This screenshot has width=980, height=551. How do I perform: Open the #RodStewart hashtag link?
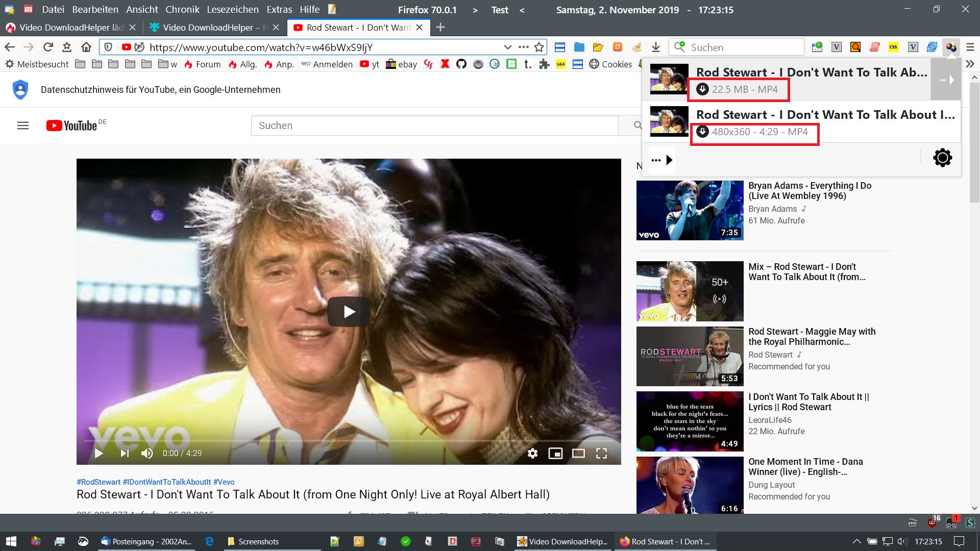(x=99, y=482)
